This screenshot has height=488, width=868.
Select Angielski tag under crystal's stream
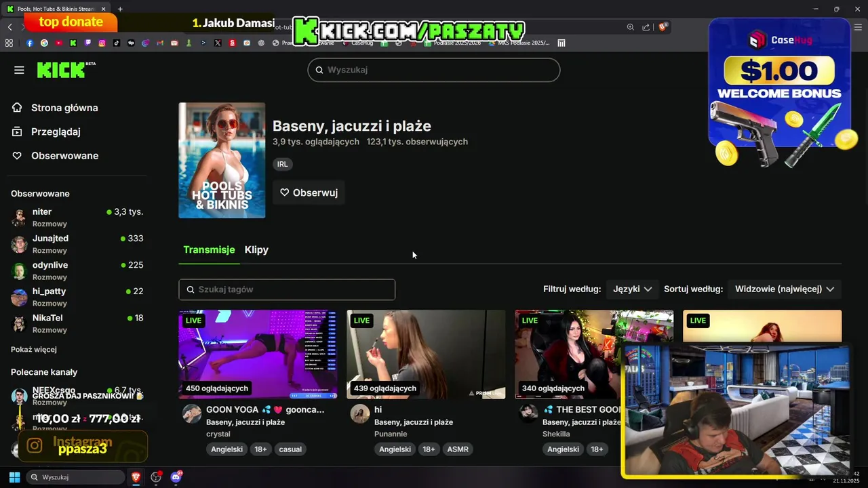pos(226,449)
